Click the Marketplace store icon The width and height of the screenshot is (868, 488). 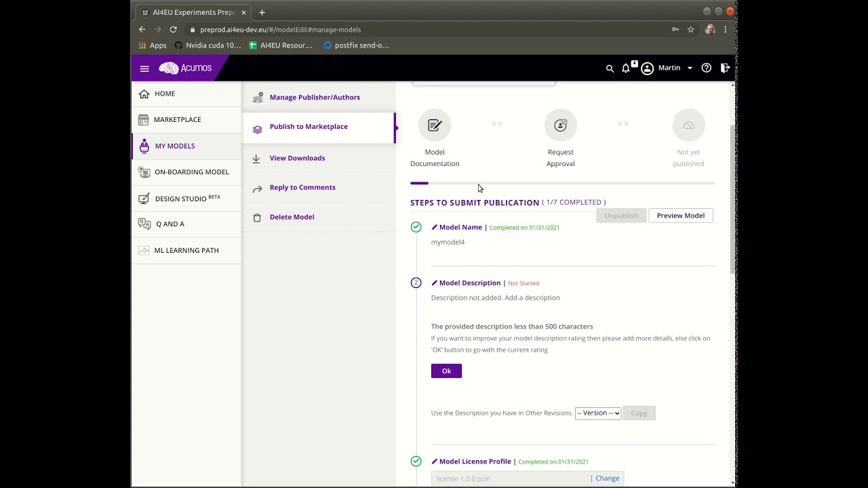pyautogui.click(x=143, y=119)
